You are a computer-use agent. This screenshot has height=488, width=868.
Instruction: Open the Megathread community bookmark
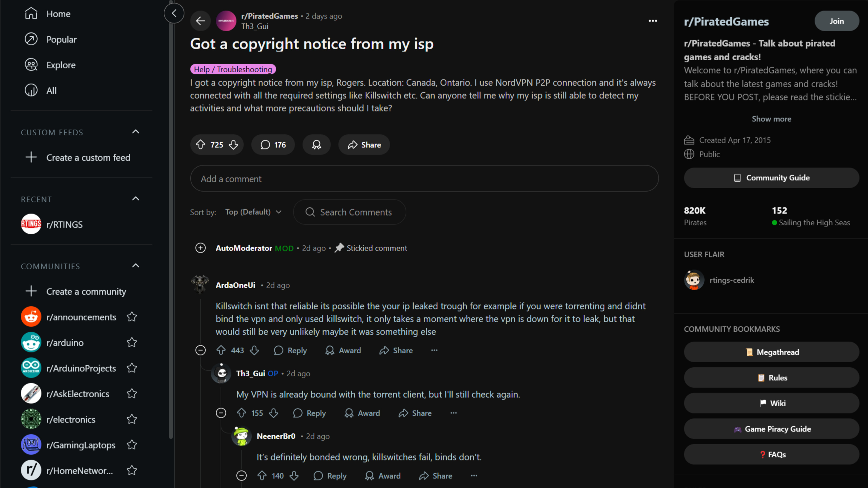[x=771, y=352]
